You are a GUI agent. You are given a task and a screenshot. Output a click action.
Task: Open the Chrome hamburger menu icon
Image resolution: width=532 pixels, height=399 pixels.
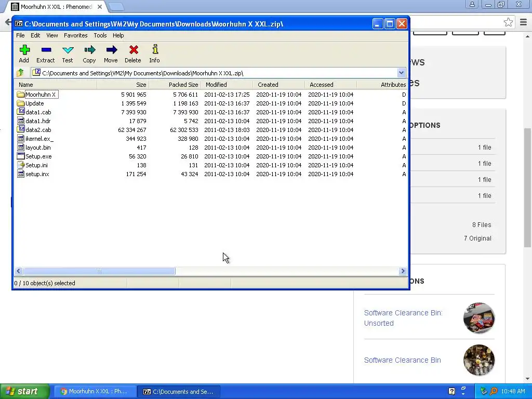[523, 22]
